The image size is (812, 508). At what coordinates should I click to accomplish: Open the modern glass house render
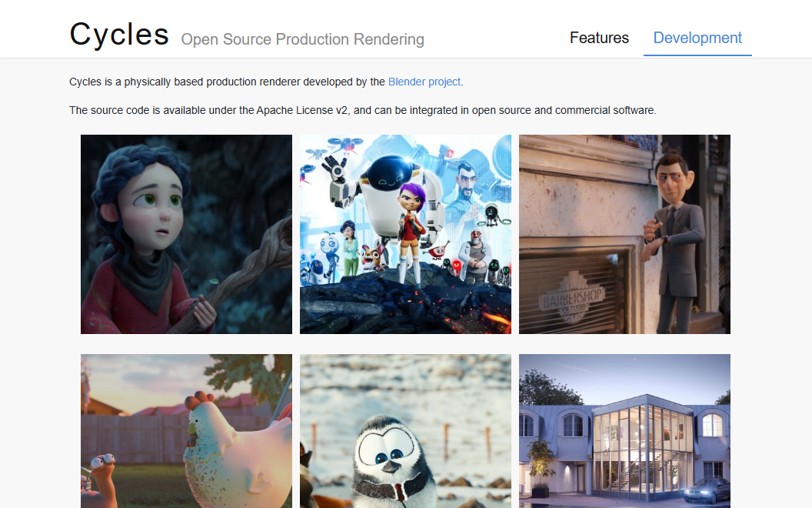[624, 430]
